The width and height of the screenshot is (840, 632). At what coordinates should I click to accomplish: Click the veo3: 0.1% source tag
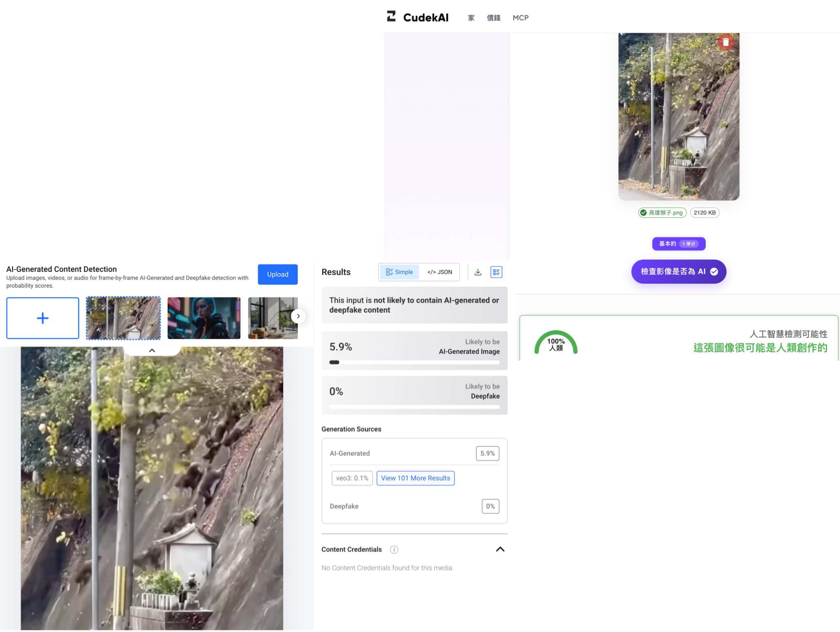coord(352,478)
